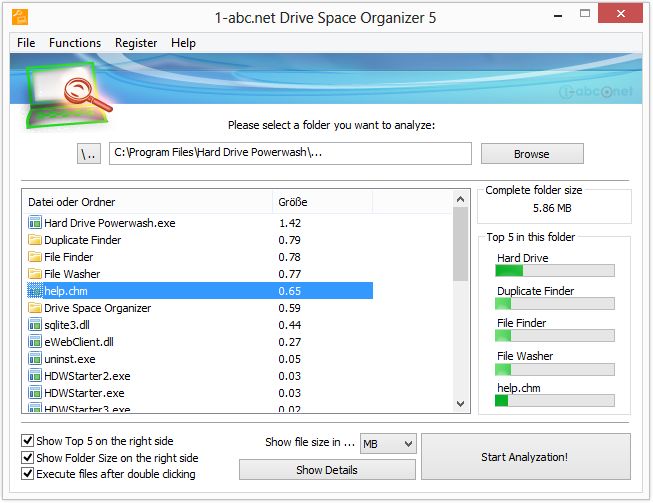Click the Hard Drive Powerwash.exe file icon
The height and width of the screenshot is (503, 653).
pyautogui.click(x=35, y=223)
